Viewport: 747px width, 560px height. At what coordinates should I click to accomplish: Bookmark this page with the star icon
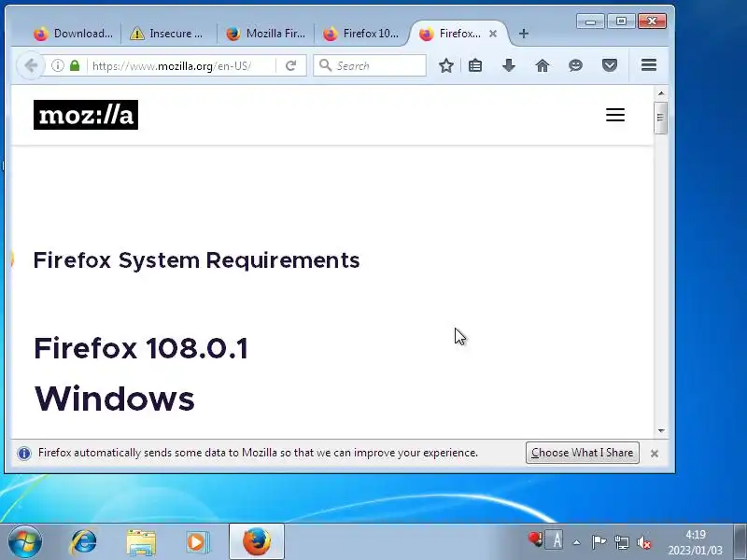tap(446, 65)
